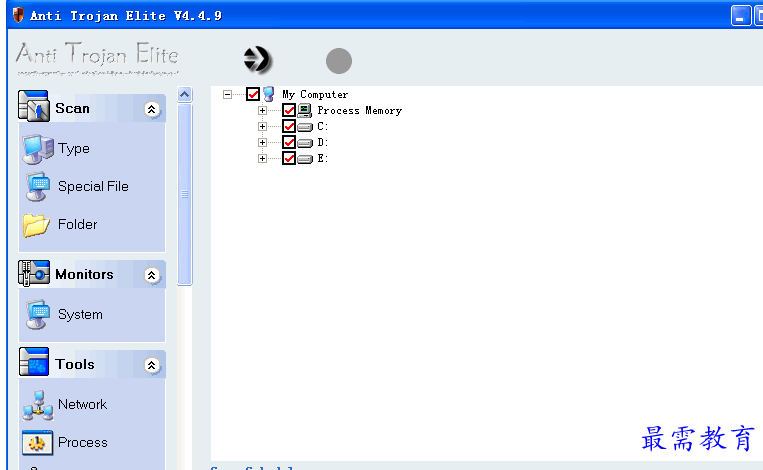Image resolution: width=763 pixels, height=470 pixels.
Task: Collapse the Monitors panel chevron
Action: [x=152, y=275]
